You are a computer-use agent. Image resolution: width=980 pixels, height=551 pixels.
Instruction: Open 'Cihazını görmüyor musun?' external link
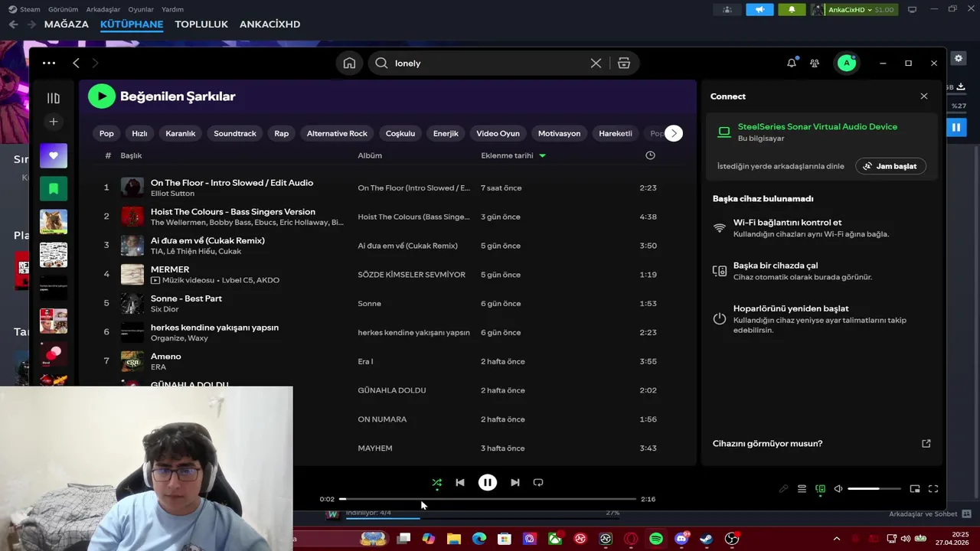926,444
